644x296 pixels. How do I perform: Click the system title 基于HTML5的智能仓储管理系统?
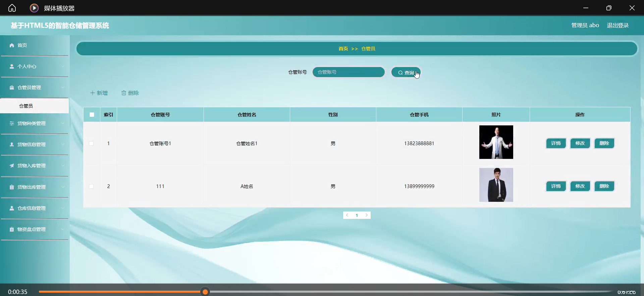coord(60,25)
